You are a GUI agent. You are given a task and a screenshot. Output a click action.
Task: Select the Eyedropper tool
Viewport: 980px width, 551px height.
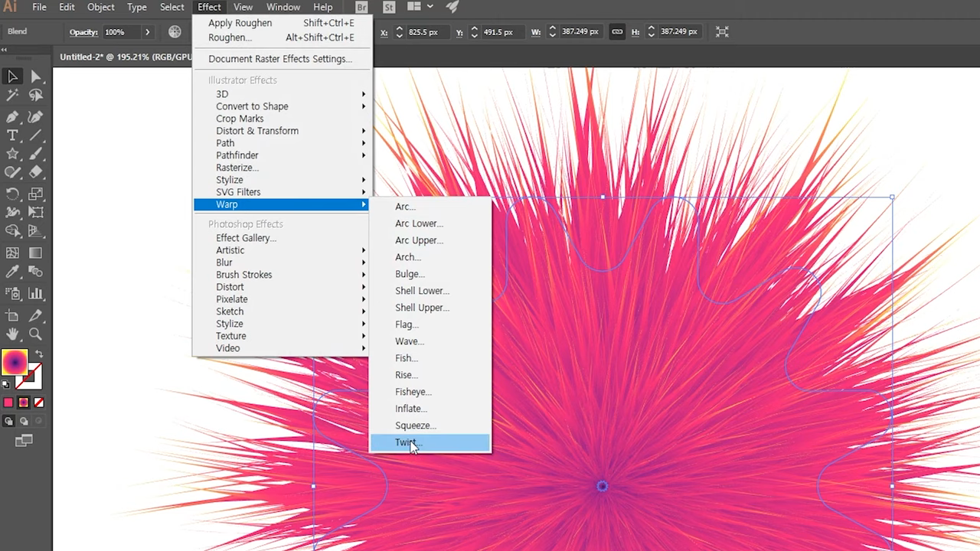(x=12, y=272)
